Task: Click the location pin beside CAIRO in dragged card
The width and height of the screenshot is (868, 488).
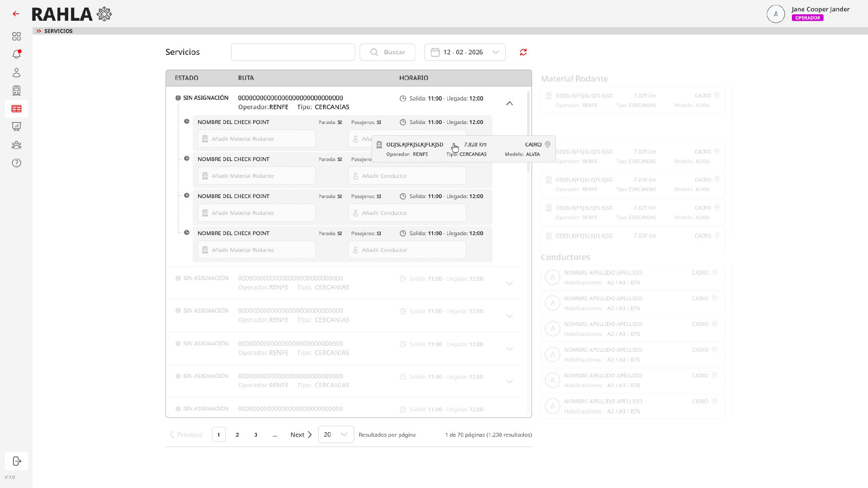Action: tap(547, 145)
